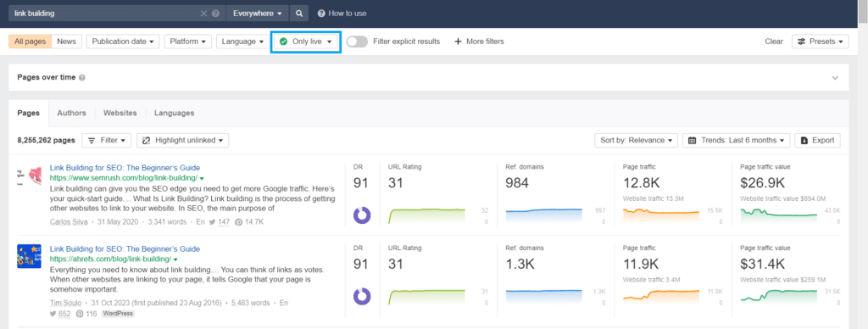Click Pinterest shares icon showing 14.7K

pyautogui.click(x=238, y=221)
